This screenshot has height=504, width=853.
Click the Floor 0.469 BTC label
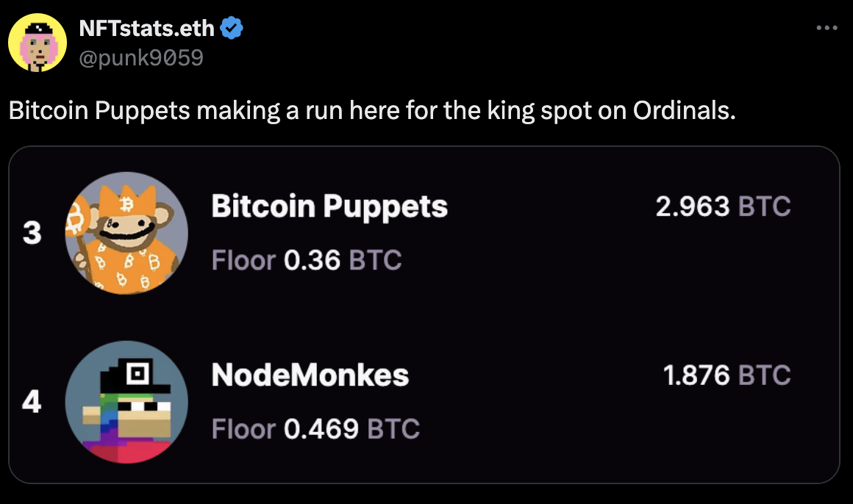click(x=315, y=429)
